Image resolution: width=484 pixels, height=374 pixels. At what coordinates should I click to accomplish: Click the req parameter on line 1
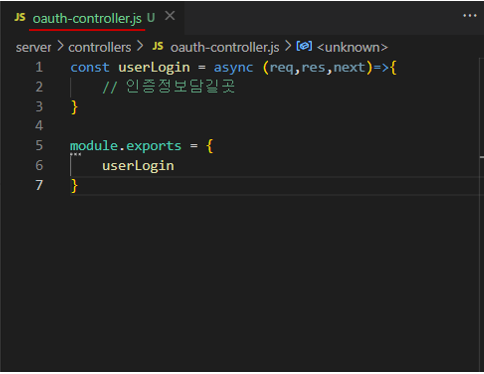click(282, 68)
